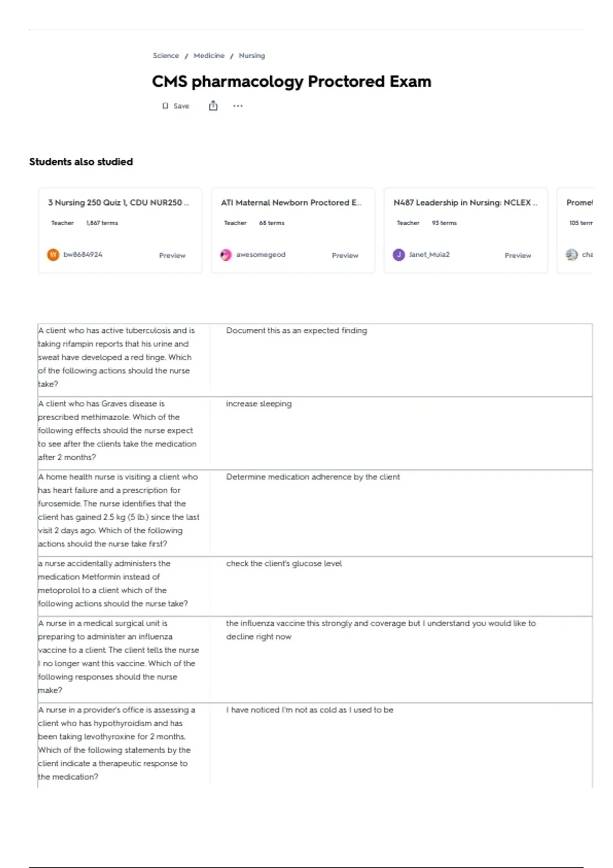Click bw8684924's orange avatar icon
The width and height of the screenshot is (613, 868).
pos(53,254)
